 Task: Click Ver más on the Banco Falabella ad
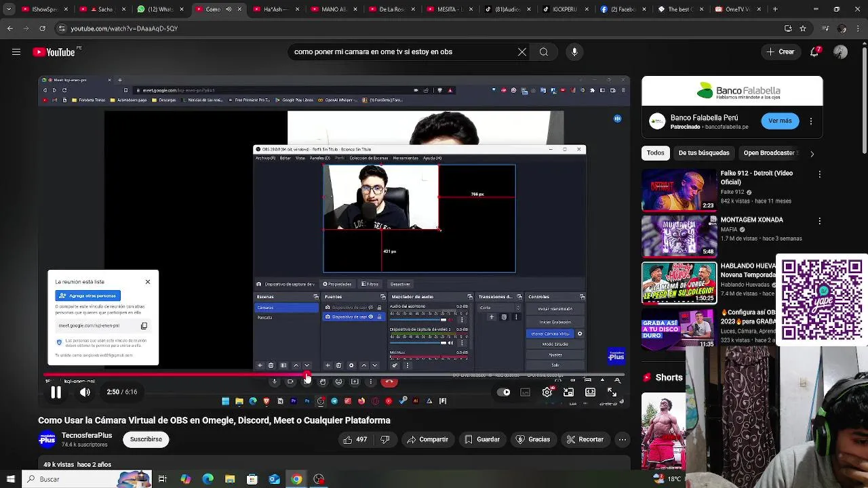[780, 121]
